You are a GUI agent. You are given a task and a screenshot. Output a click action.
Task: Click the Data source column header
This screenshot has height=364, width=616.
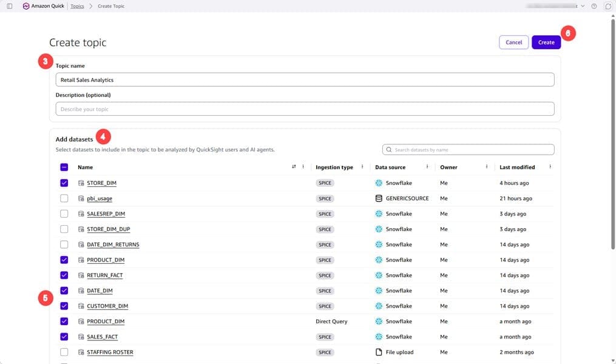coord(390,167)
